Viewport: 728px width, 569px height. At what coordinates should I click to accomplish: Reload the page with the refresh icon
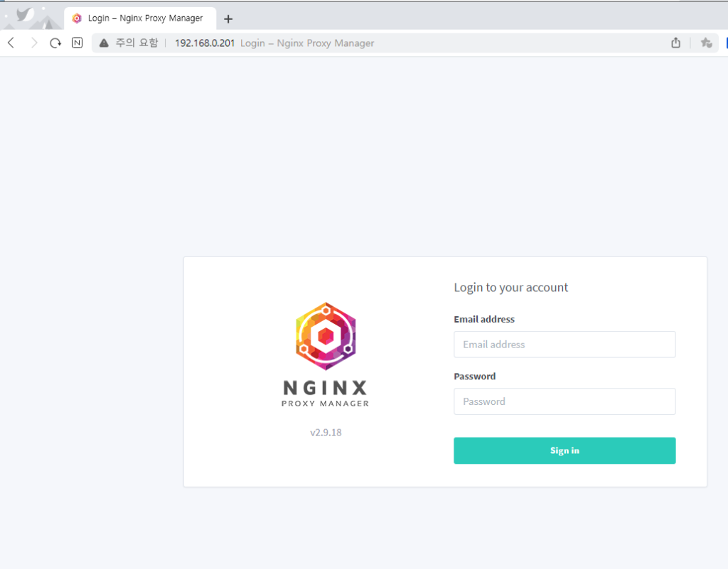(x=55, y=43)
